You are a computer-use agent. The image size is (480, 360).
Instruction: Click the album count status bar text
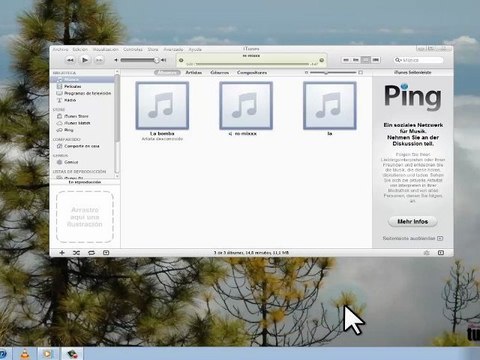(x=251, y=253)
